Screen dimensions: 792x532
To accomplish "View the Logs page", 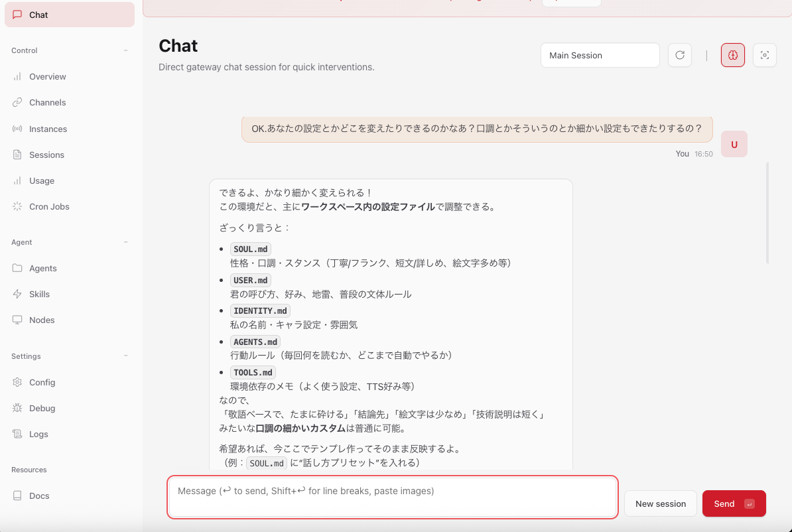I will (x=39, y=434).
